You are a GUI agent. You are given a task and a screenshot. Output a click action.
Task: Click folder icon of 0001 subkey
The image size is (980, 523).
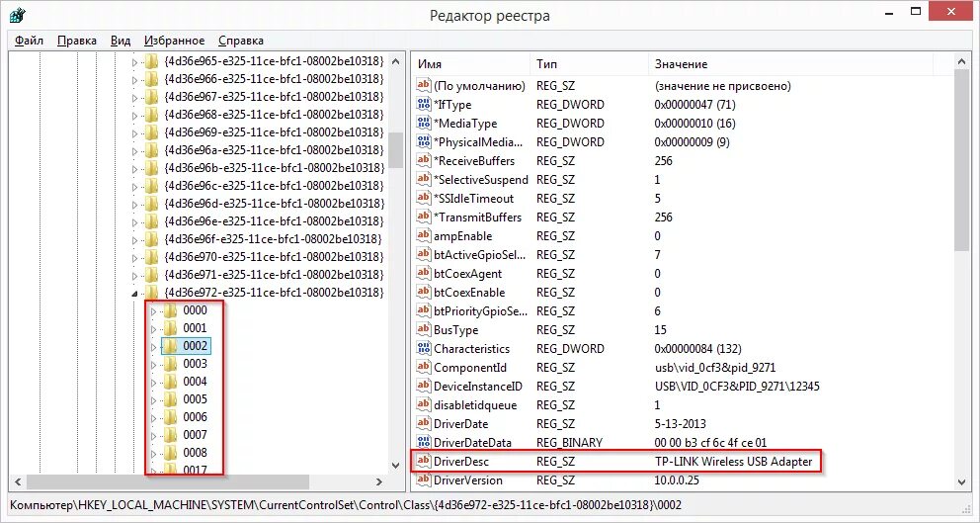point(170,328)
